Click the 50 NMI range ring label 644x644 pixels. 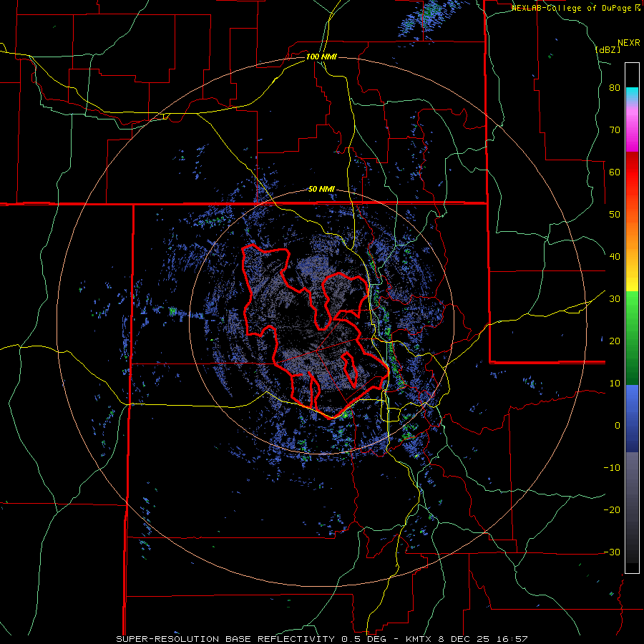pos(321,189)
